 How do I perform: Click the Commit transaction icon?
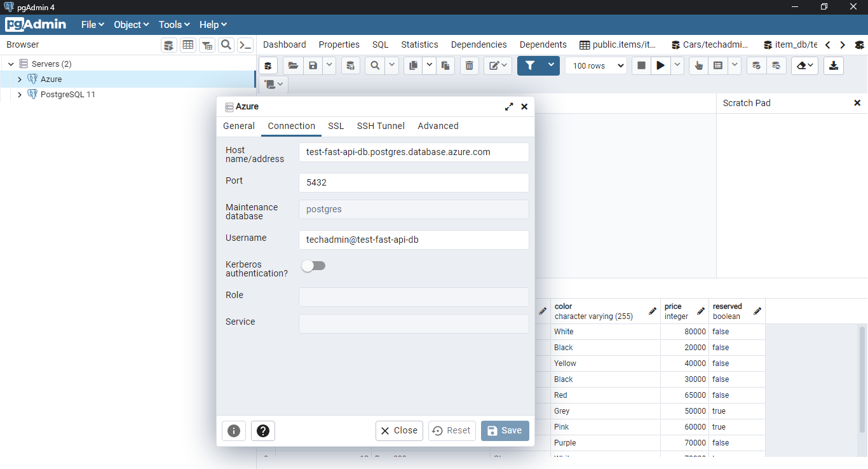(x=756, y=65)
